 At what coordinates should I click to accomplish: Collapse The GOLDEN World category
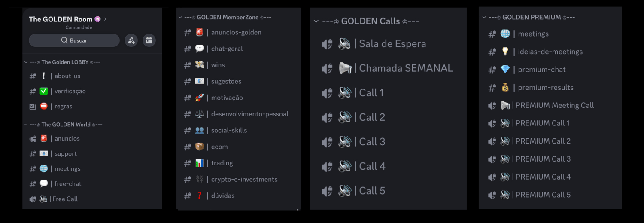26,125
